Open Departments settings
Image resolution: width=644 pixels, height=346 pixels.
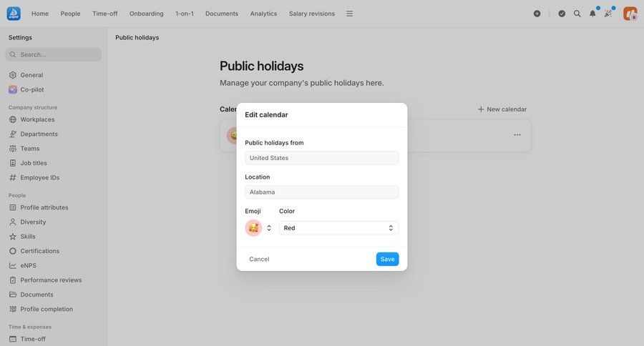tap(39, 134)
